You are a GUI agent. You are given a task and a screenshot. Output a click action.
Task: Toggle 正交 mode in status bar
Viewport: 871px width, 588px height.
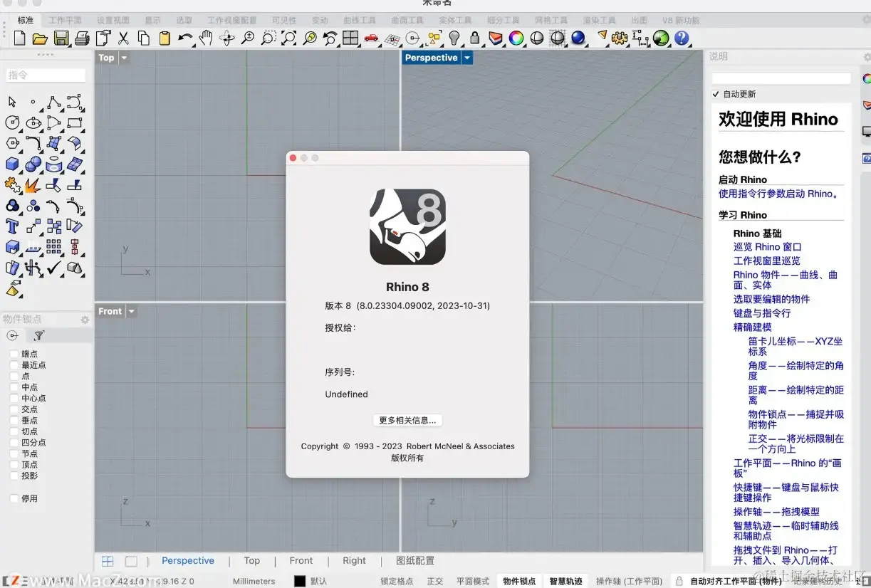point(435,581)
